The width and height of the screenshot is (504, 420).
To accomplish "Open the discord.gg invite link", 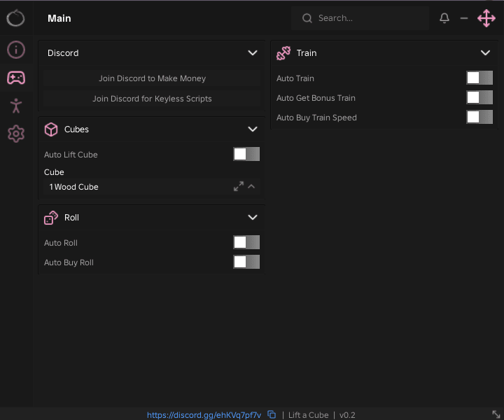I will click(x=204, y=415).
